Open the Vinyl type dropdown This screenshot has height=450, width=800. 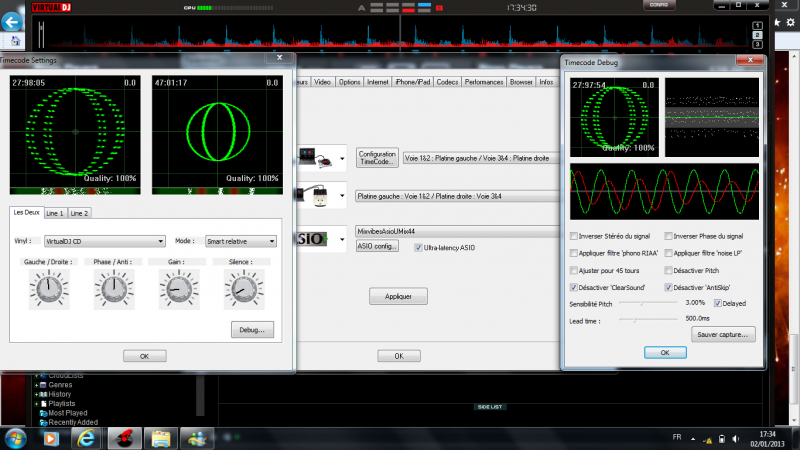pyautogui.click(x=105, y=240)
